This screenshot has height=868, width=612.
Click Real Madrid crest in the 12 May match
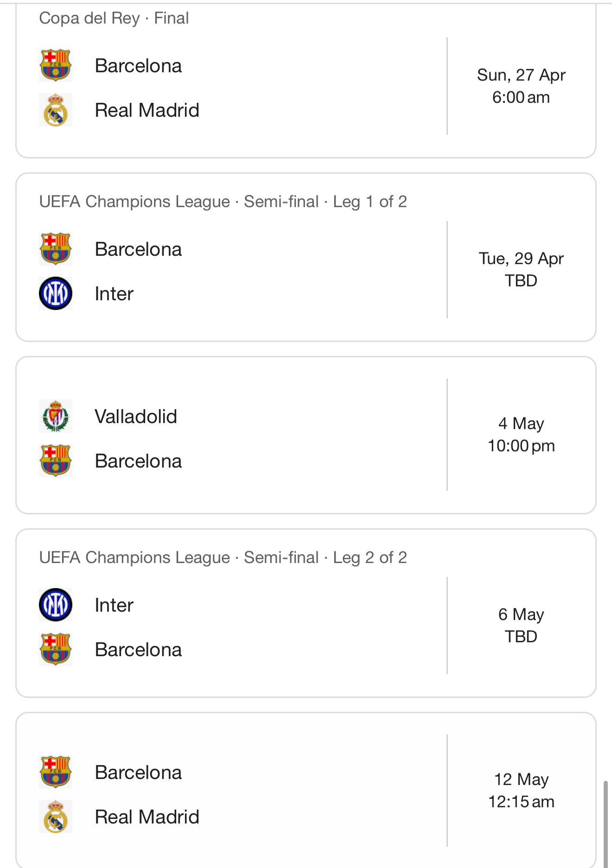click(56, 817)
